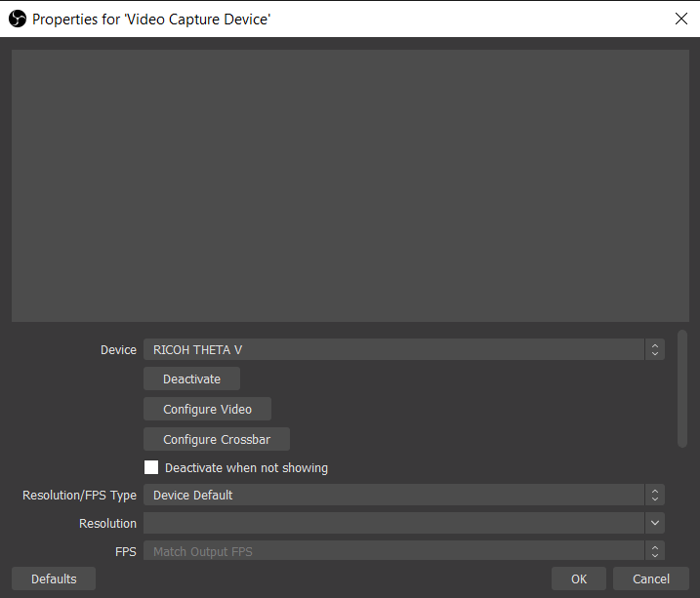Confirm with the OK button
The image size is (700, 598).
[579, 578]
